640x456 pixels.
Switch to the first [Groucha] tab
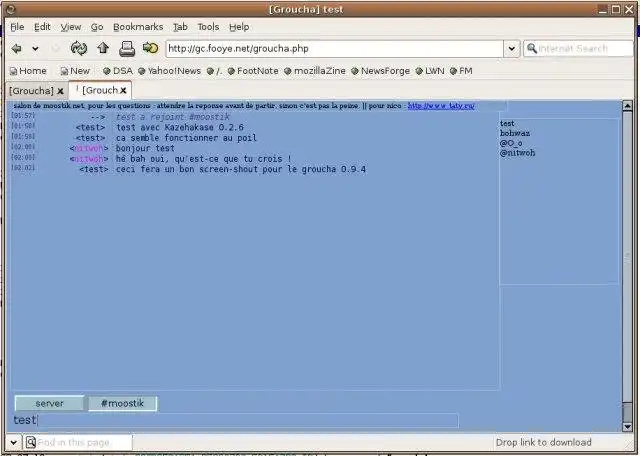[31, 91]
